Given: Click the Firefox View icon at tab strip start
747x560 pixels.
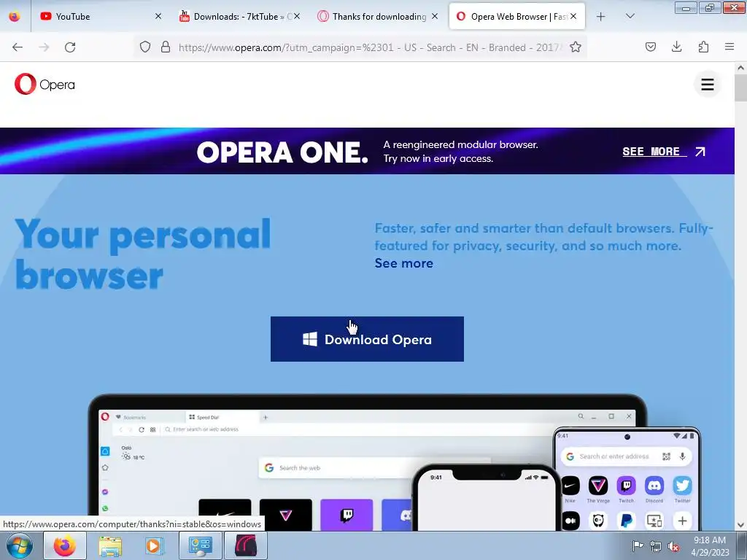Looking at the screenshot, I should pos(15,17).
